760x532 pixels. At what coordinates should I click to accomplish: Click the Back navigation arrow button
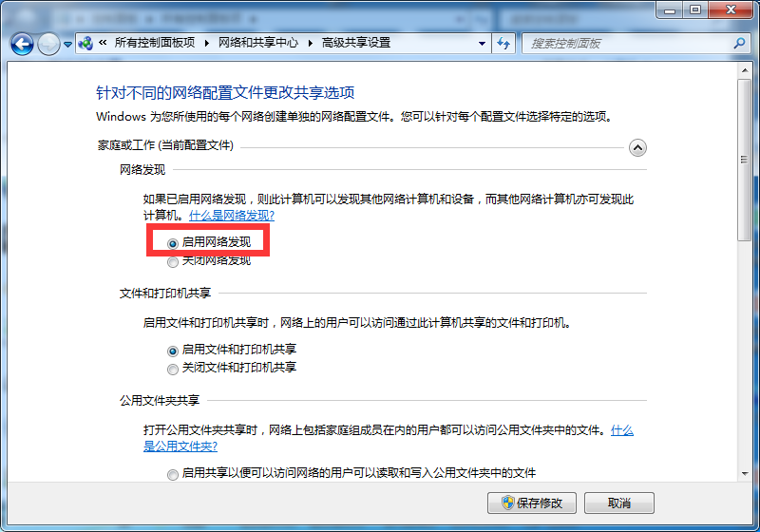(x=23, y=44)
